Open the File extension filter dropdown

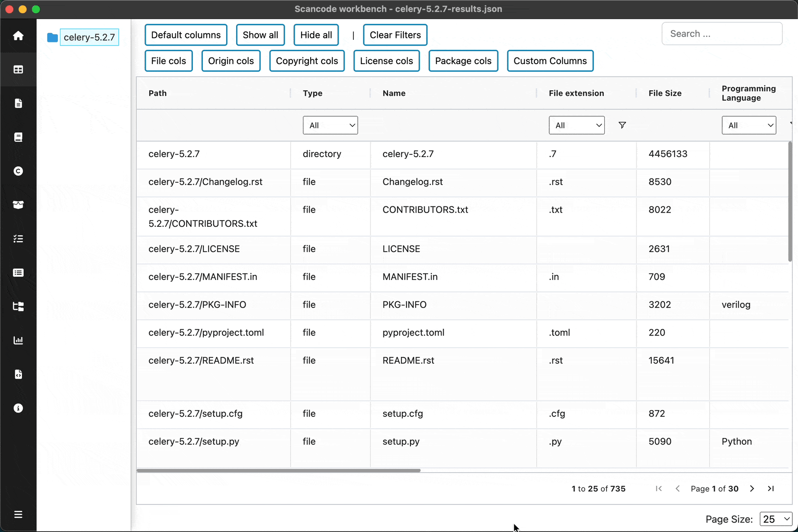click(577, 125)
